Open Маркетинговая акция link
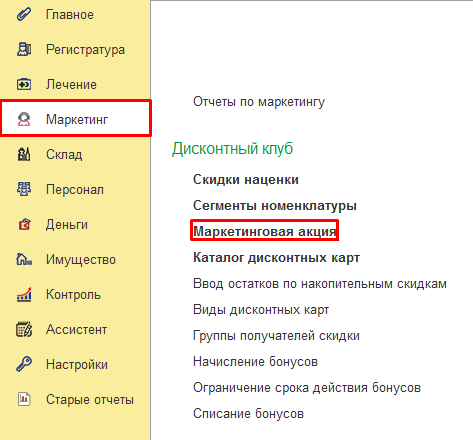 point(265,231)
